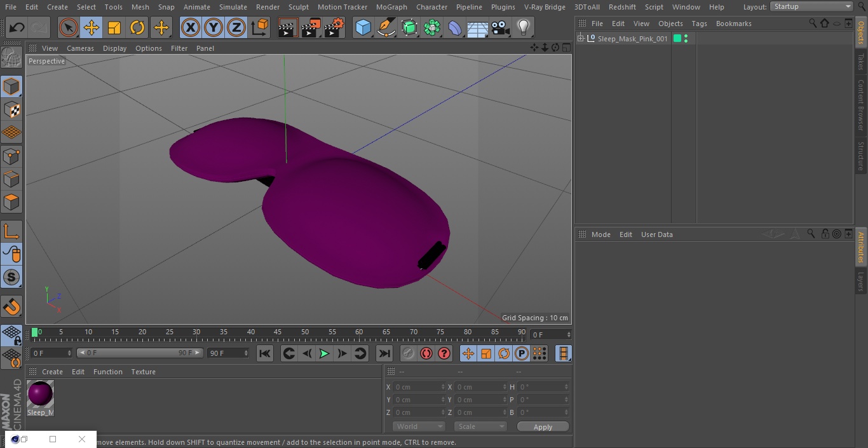The height and width of the screenshot is (448, 868).
Task: Toggle position keyframe recording
Action: pos(468,353)
